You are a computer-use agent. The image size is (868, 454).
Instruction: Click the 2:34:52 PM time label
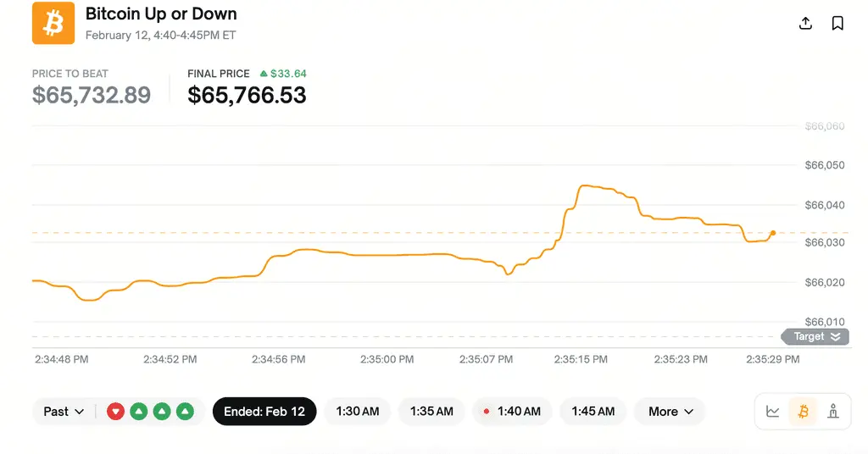(x=170, y=359)
